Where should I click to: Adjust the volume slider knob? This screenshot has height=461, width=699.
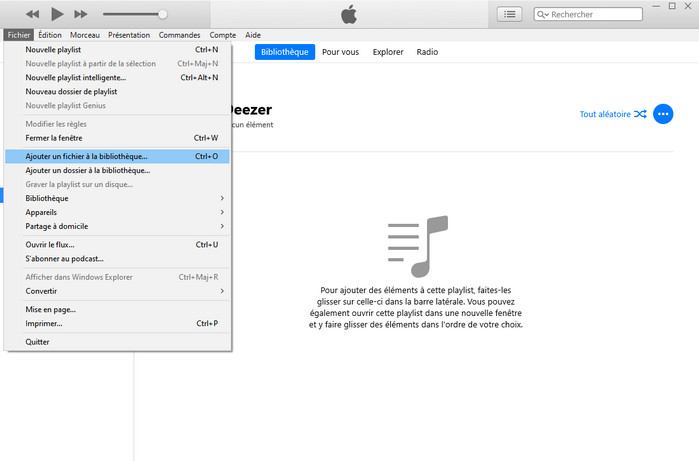pos(163,14)
